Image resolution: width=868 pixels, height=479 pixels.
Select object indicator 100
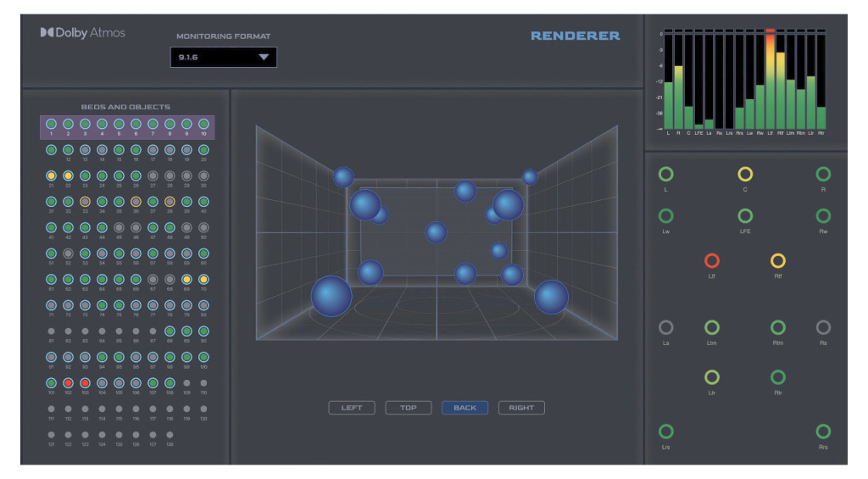(x=203, y=357)
